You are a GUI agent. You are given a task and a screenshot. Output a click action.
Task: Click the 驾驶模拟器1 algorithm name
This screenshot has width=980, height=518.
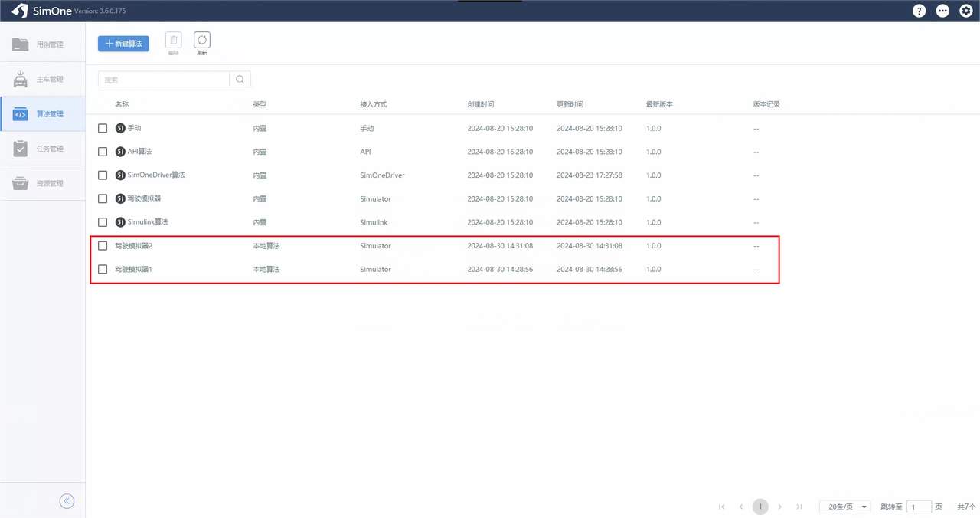pos(134,269)
